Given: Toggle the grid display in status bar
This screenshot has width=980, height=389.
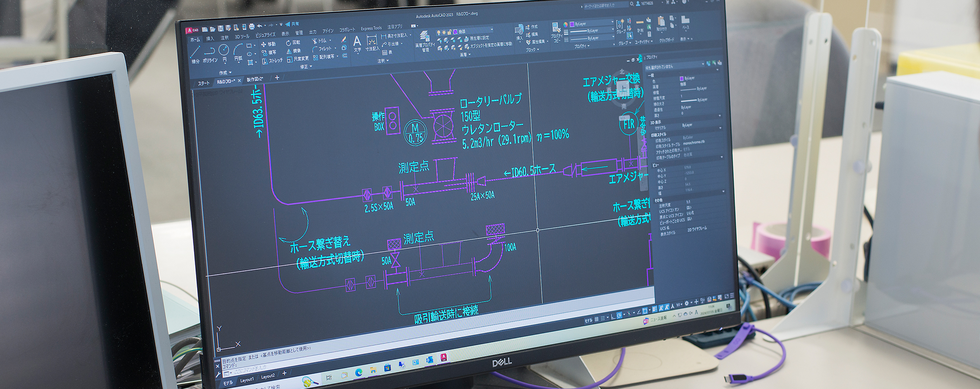Looking at the screenshot, I should click(x=597, y=320).
